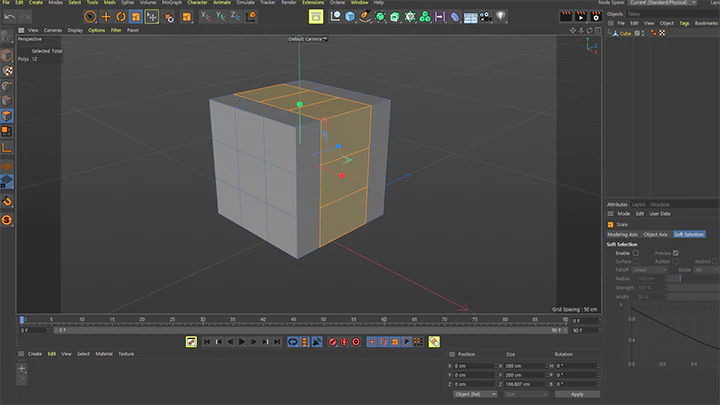
Task: Open Edit Render Settings
Action: (596, 17)
